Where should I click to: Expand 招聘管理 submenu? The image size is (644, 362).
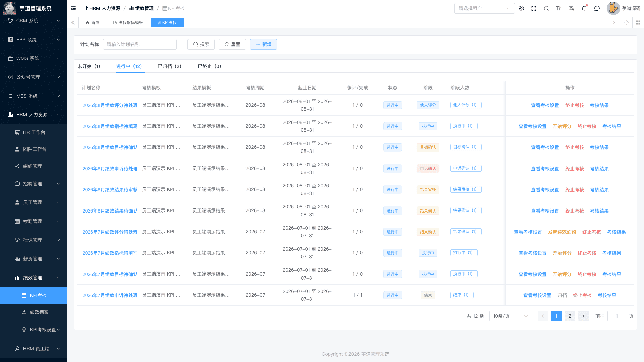34,184
